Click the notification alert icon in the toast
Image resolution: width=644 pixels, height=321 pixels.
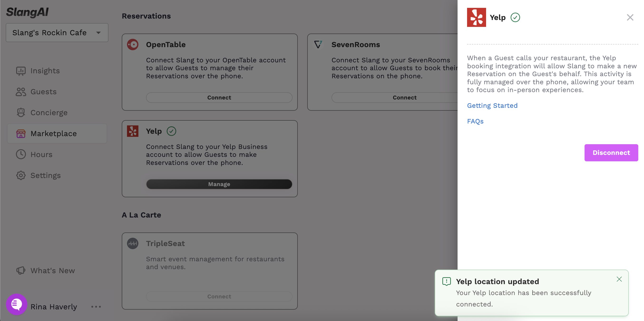coord(447,281)
